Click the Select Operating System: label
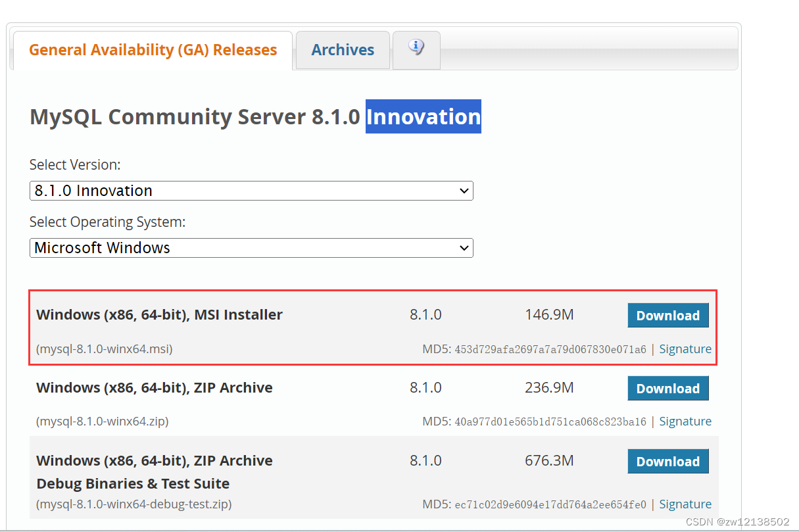This screenshot has height=532, width=799. tap(107, 222)
